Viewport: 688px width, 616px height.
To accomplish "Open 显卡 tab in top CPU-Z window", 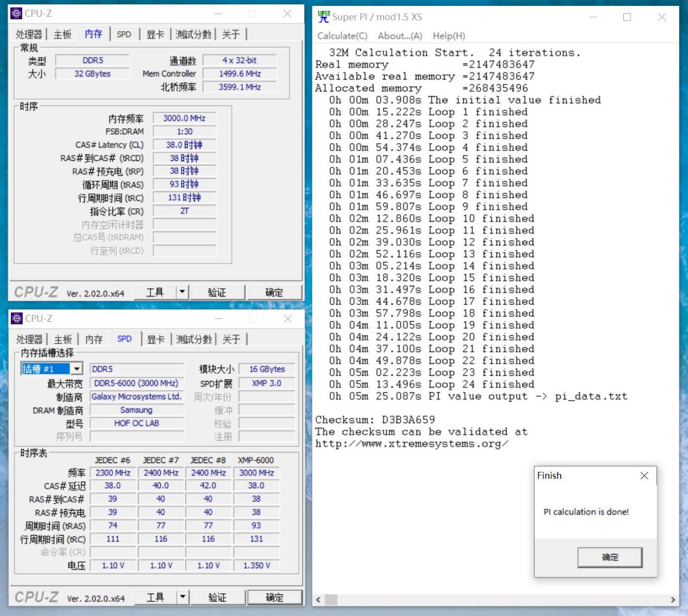I will [155, 34].
